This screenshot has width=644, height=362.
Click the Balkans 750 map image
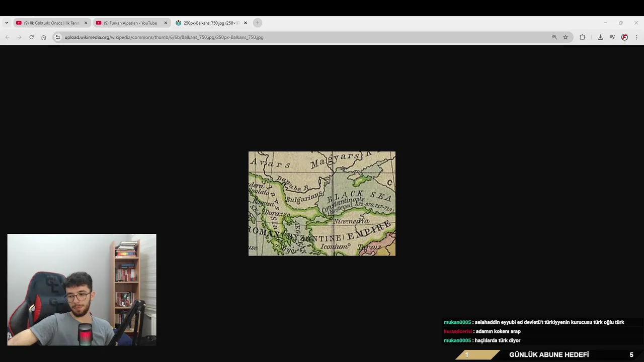(322, 204)
